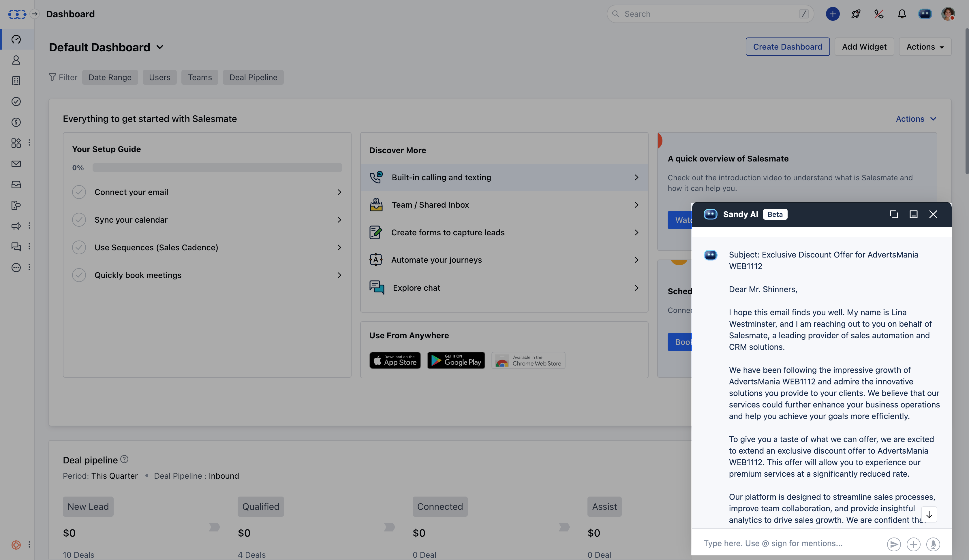Image resolution: width=969 pixels, height=560 pixels.
Task: Expand Create forms to capture leads row
Action: pos(504,232)
